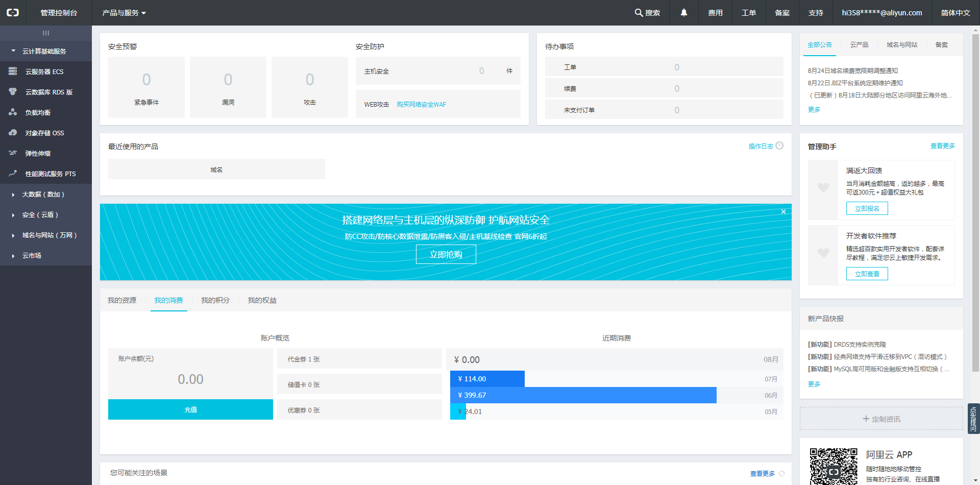Click the 07月 ¥114.00 consumption bar
Viewport: 980px width, 485px height.
pos(487,379)
